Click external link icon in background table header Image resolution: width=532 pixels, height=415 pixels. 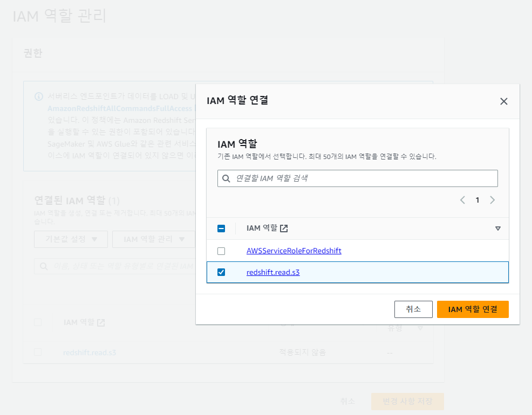101,322
